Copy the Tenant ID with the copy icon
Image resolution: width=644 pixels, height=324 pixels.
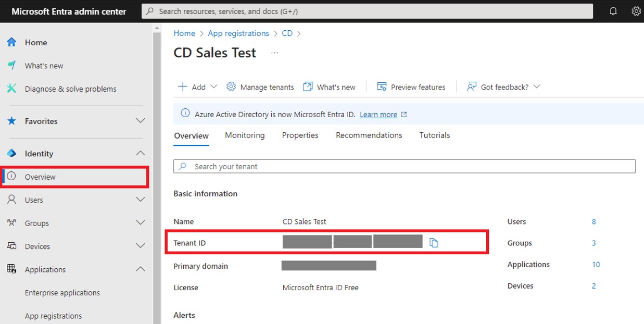point(434,243)
